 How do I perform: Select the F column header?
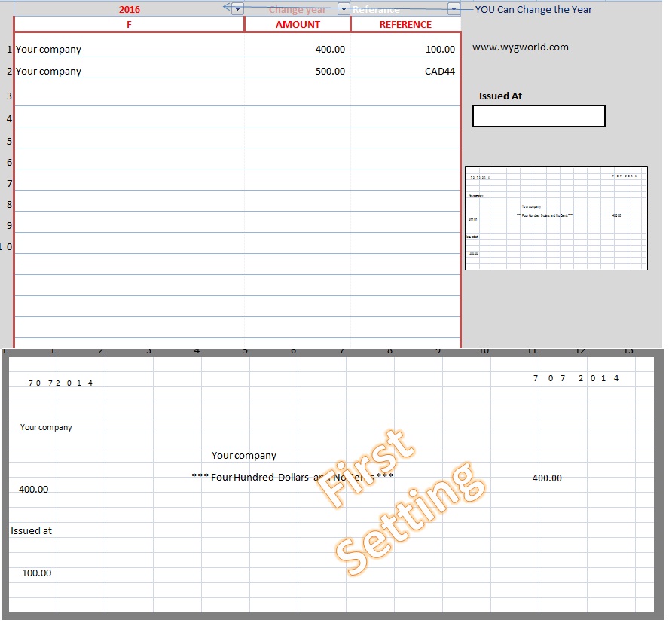pos(129,24)
